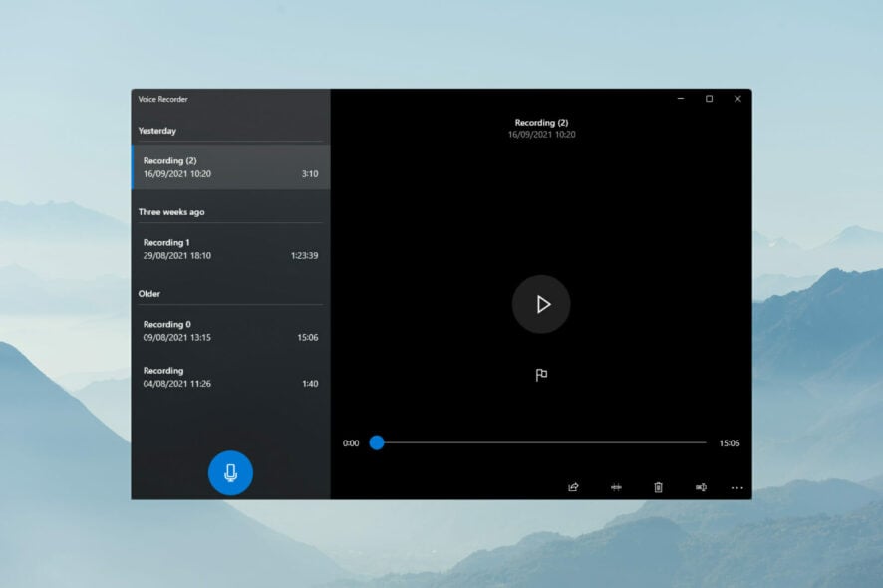Image resolution: width=883 pixels, height=588 pixels.
Task: Click the middle of the playback timeline
Action: [541, 442]
